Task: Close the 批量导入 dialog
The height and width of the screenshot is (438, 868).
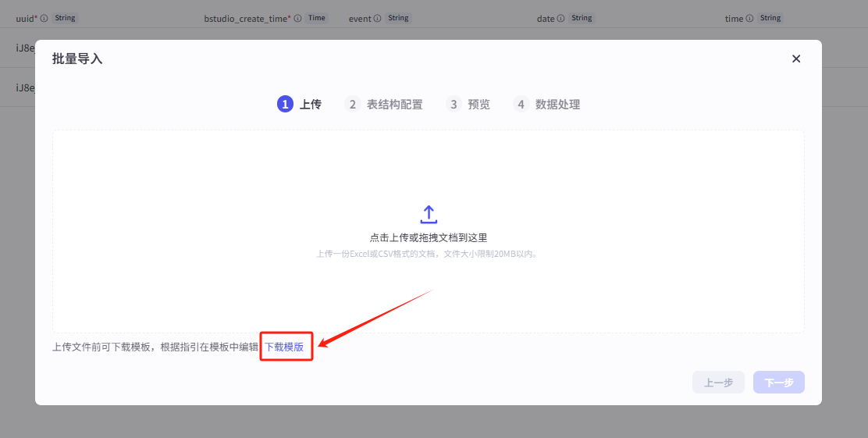Action: (x=796, y=59)
